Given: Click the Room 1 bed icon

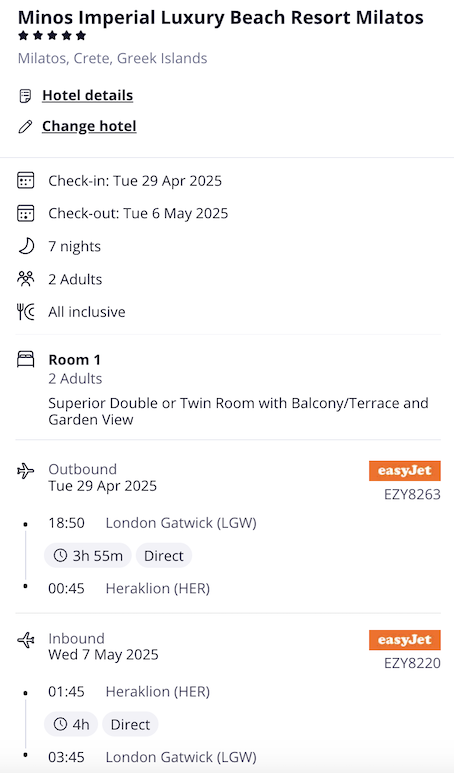Looking at the screenshot, I should (x=26, y=359).
